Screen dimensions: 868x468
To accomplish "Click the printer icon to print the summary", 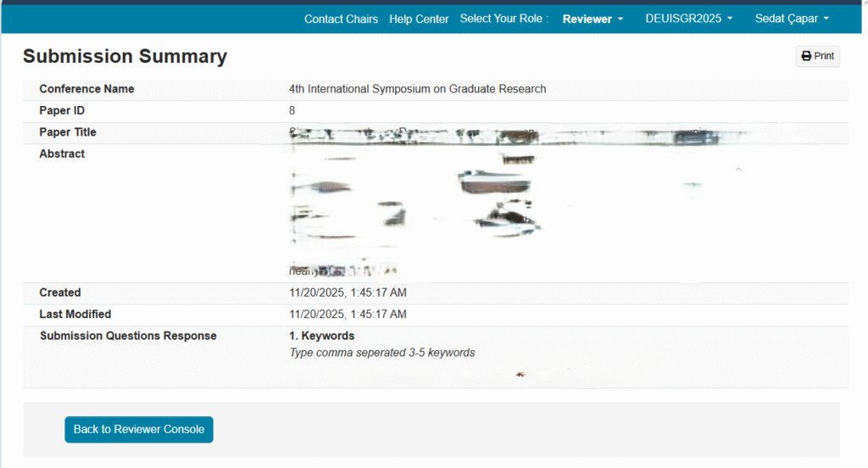I will 806,56.
